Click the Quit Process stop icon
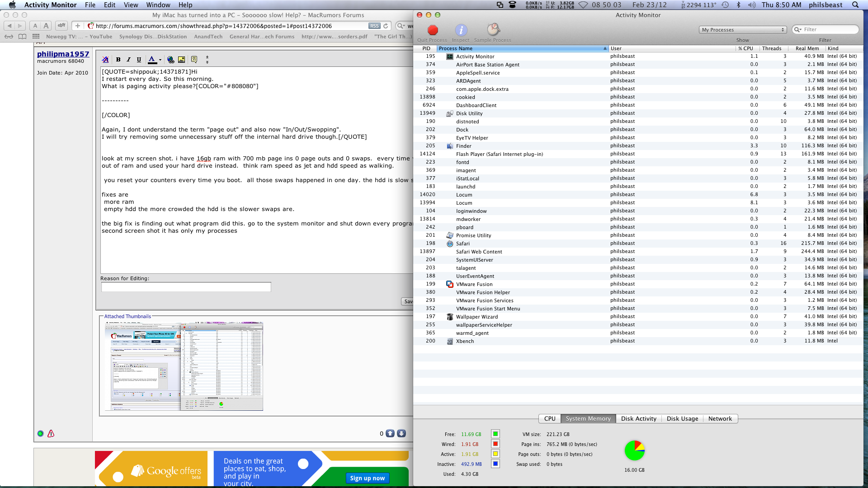The height and width of the screenshot is (488, 868). tap(433, 30)
